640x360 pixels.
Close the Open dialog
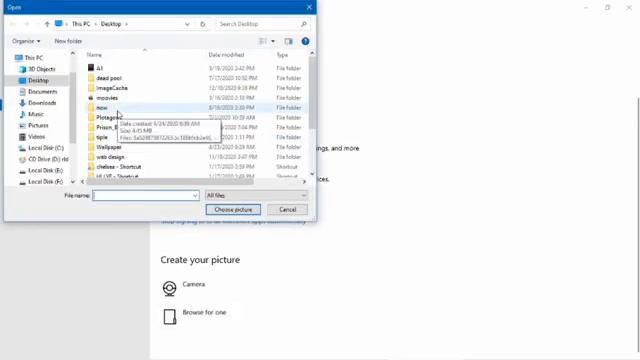click(309, 7)
